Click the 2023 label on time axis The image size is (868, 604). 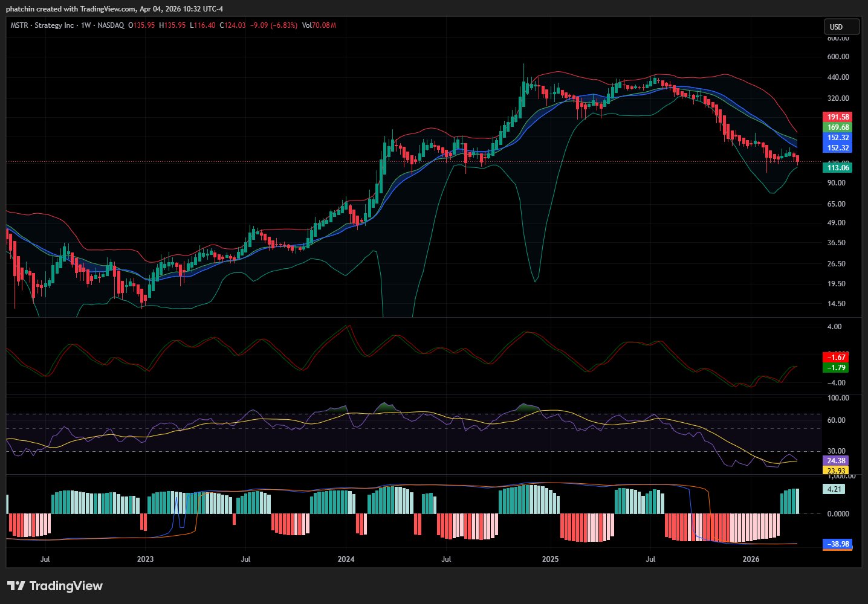click(145, 559)
